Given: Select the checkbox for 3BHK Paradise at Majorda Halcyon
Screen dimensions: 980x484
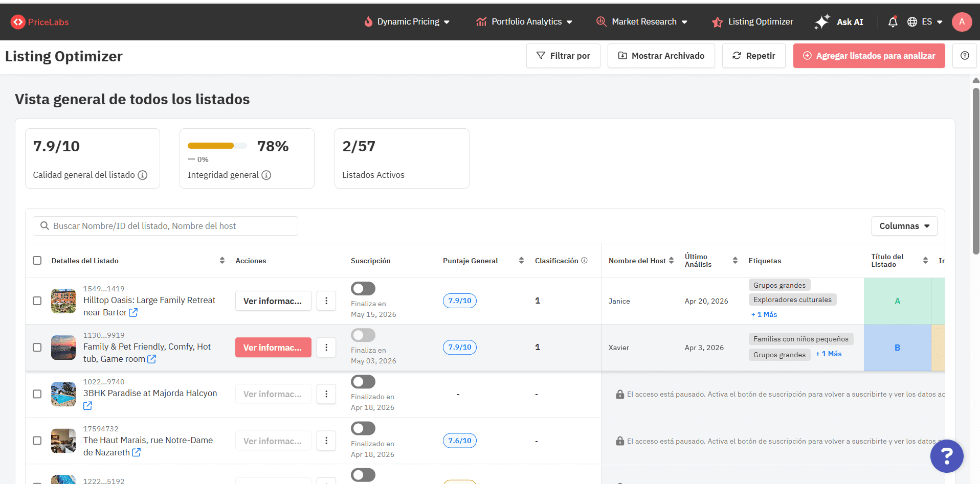Looking at the screenshot, I should coord(37,394).
